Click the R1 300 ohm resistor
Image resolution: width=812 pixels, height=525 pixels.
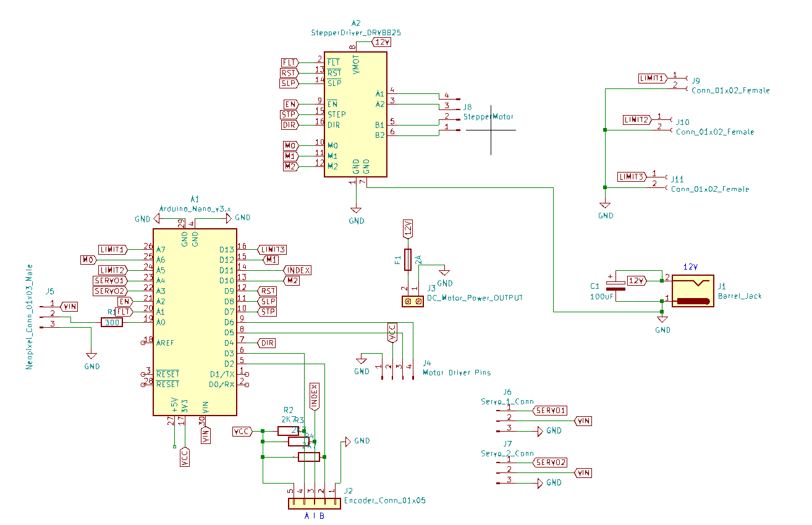point(112,322)
